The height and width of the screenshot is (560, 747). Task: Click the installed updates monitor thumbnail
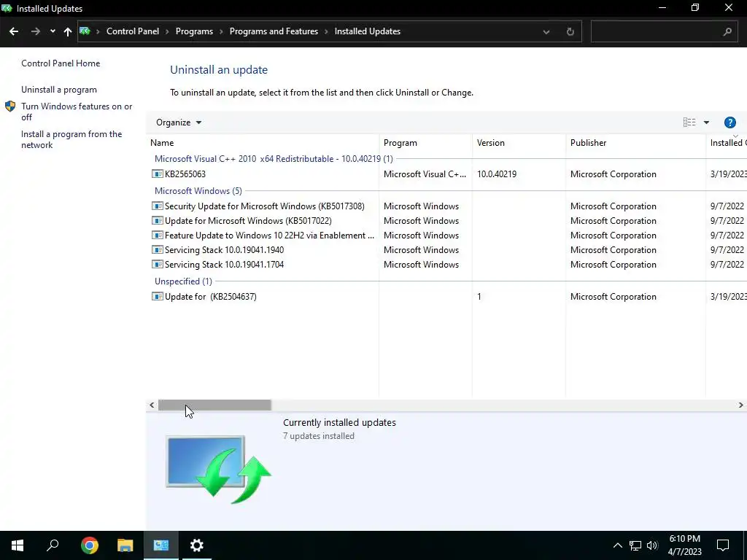(218, 469)
